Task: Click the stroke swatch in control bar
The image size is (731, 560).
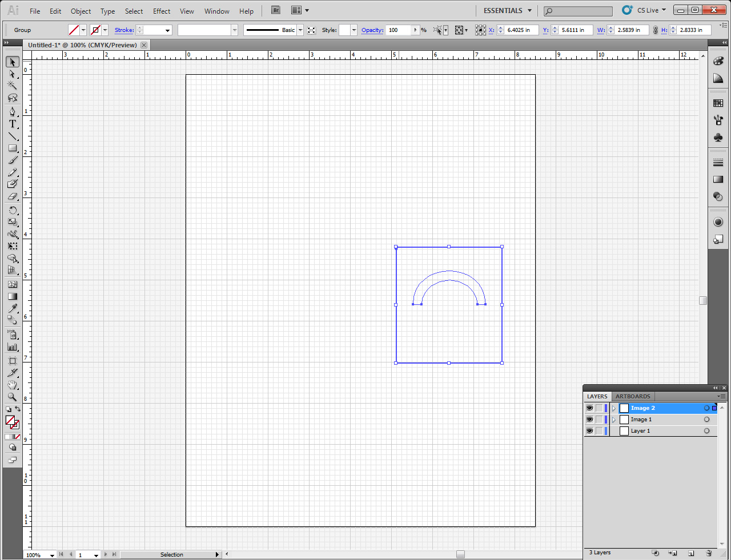Action: pyautogui.click(x=95, y=30)
